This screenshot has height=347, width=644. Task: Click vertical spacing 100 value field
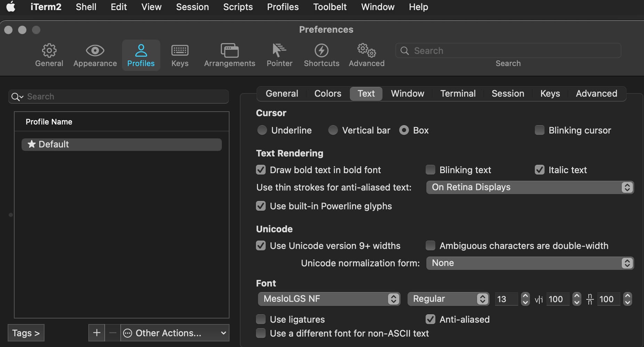pos(609,299)
